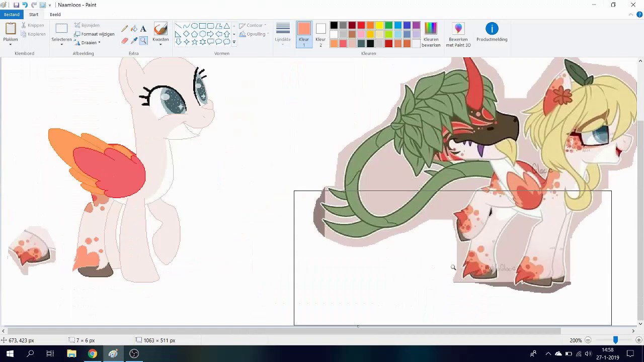The width and height of the screenshot is (644, 362).
Task: Select the Right triangle shape
Action: click(178, 34)
